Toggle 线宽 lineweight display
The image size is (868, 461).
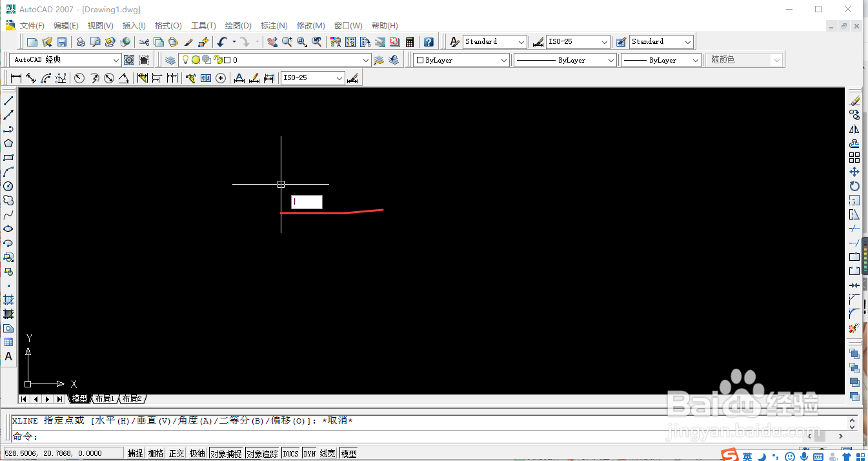click(x=328, y=453)
